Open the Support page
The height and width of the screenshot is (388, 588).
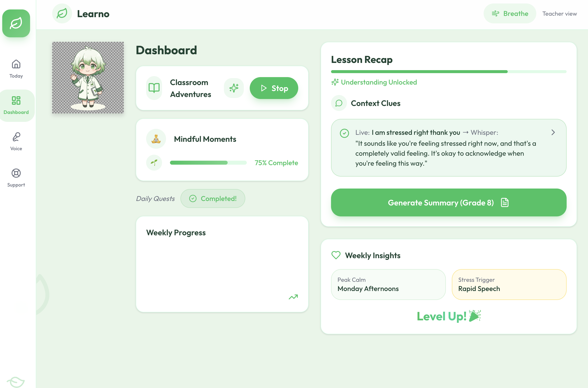tap(16, 178)
